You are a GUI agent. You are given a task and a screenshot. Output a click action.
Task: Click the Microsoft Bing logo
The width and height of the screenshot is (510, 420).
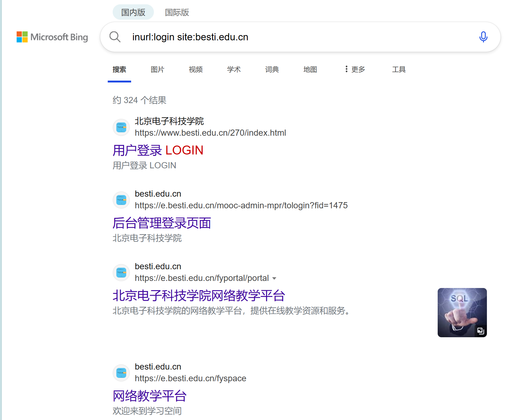(52, 37)
